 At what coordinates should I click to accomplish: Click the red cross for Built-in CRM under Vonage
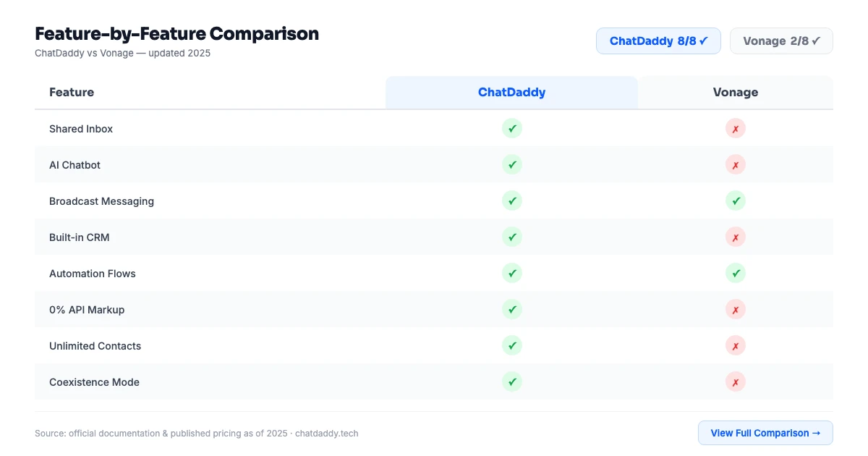736,237
